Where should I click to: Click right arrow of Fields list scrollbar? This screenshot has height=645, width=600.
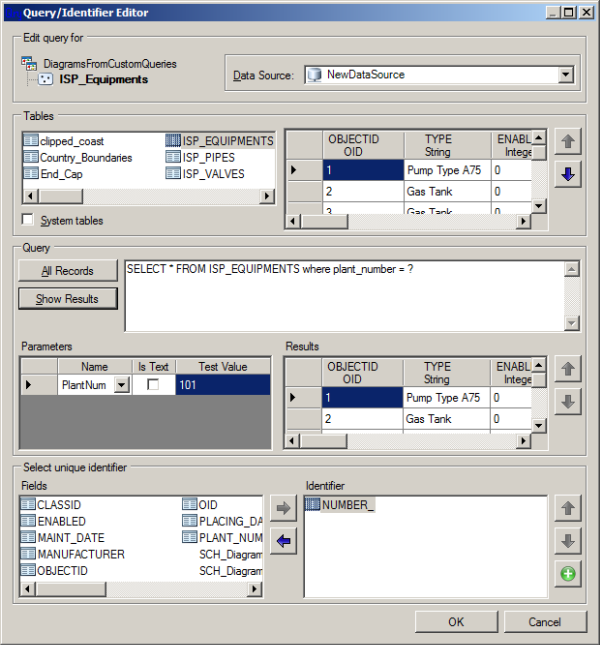click(x=255, y=589)
